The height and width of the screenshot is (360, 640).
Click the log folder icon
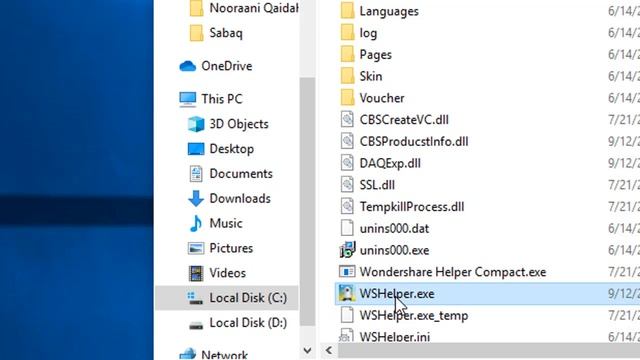tap(347, 33)
